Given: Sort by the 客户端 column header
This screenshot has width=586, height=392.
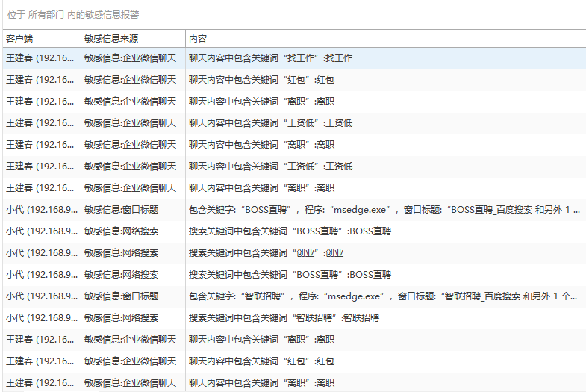Looking at the screenshot, I should (x=19, y=38).
